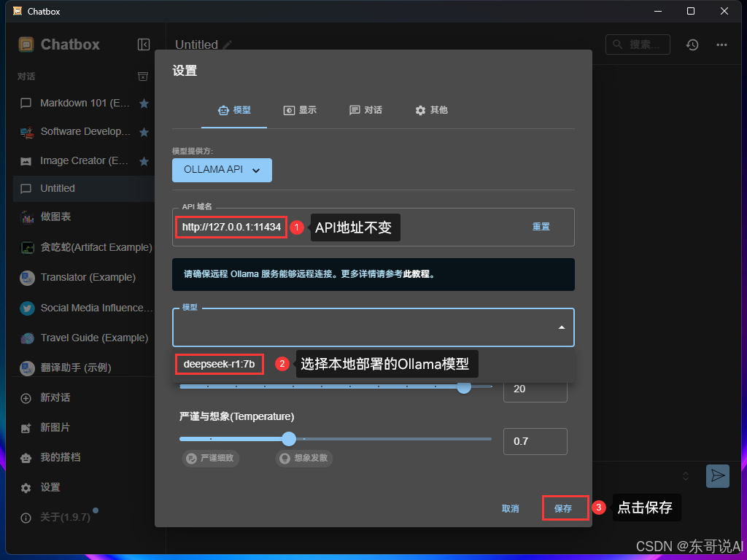Click the 保存 button

coord(563,508)
